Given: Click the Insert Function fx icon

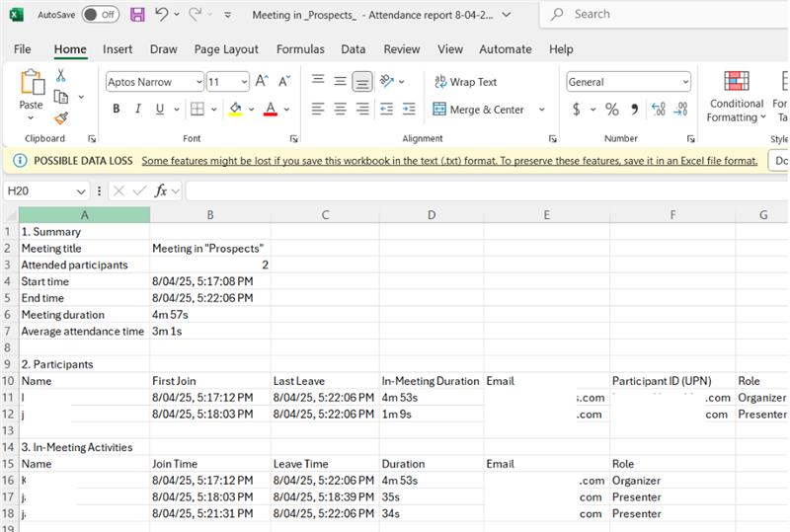Looking at the screenshot, I should click(161, 190).
